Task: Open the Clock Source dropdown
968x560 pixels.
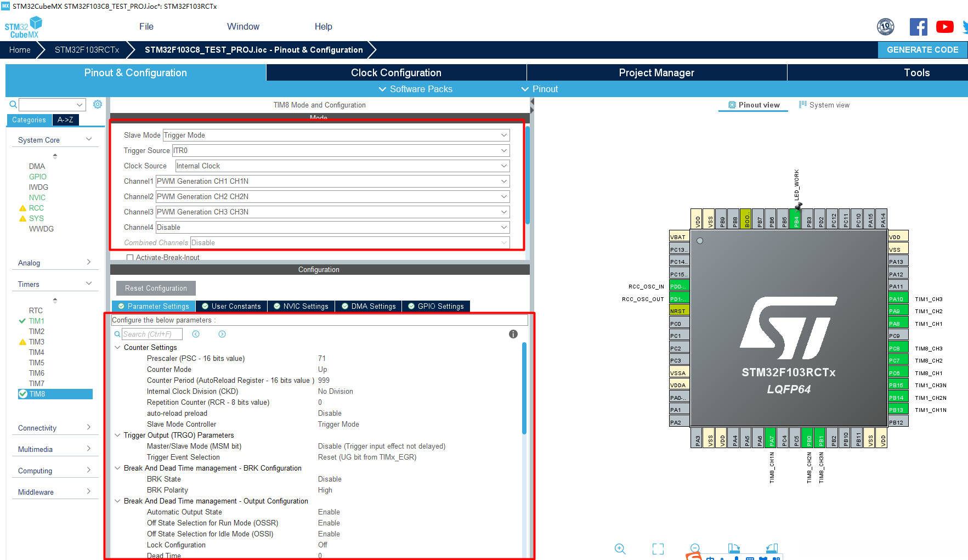Action: (342, 166)
